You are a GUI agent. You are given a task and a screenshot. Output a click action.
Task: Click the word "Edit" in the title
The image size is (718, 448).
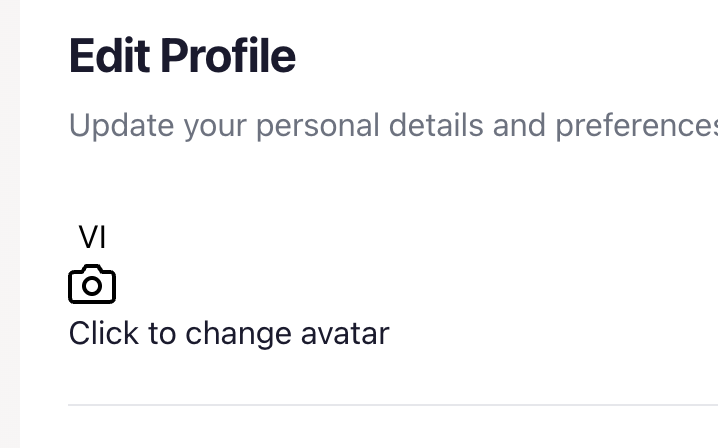pos(109,56)
